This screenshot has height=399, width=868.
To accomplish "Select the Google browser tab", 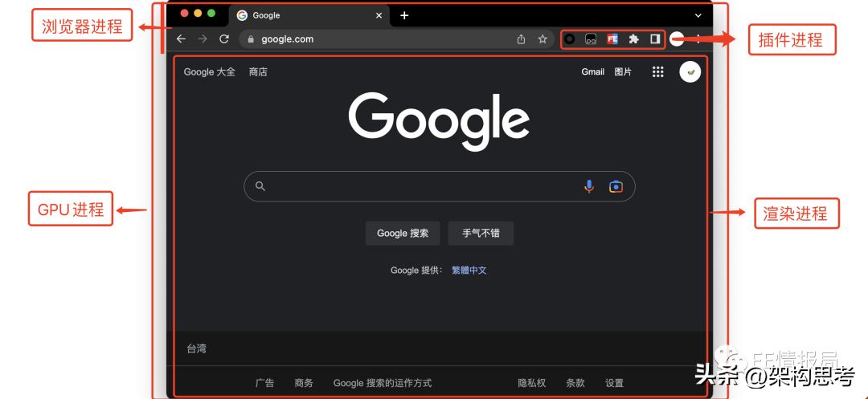I will click(309, 15).
